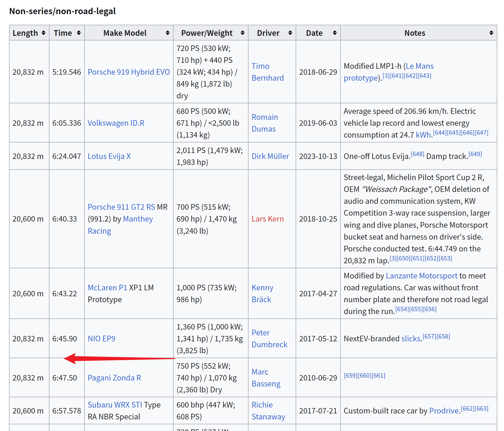Sort by Power/Weight sort arrows
The height and width of the screenshot is (431, 504).
coord(243,33)
